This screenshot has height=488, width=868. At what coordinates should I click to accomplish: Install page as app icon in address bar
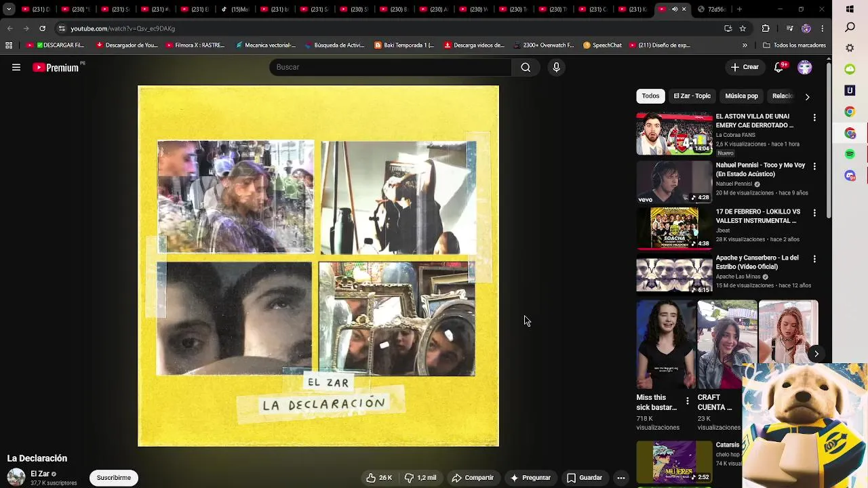tap(728, 28)
